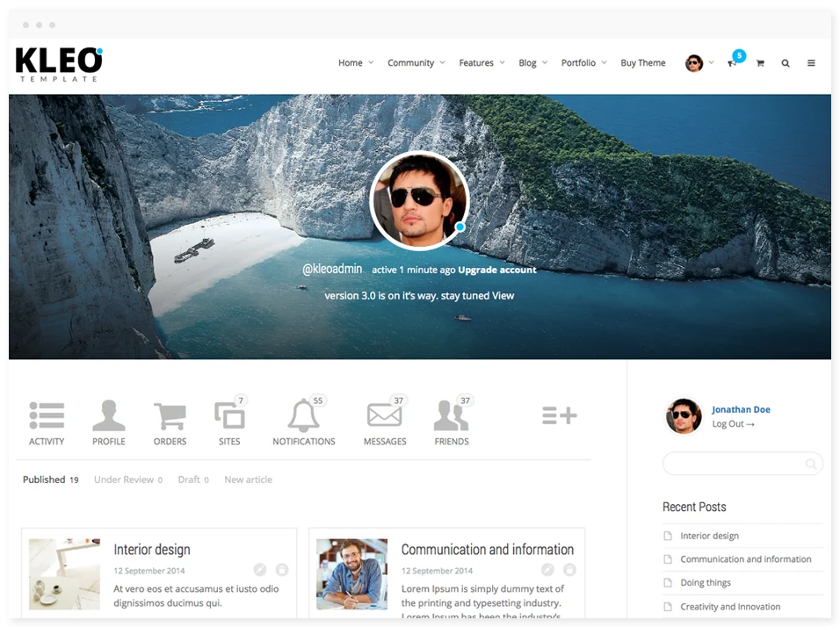840x627 pixels.
Task: Click the Log Out link
Action: (x=733, y=424)
